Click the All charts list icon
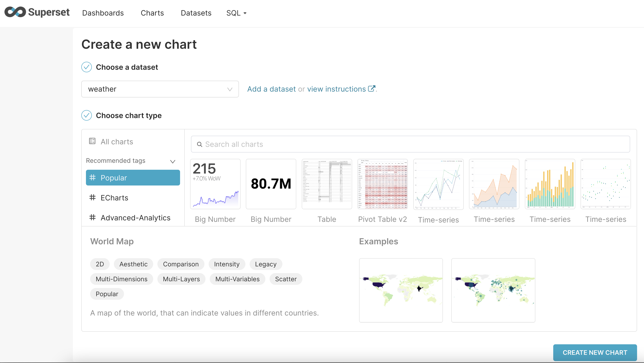The height and width of the screenshot is (363, 644). click(92, 141)
